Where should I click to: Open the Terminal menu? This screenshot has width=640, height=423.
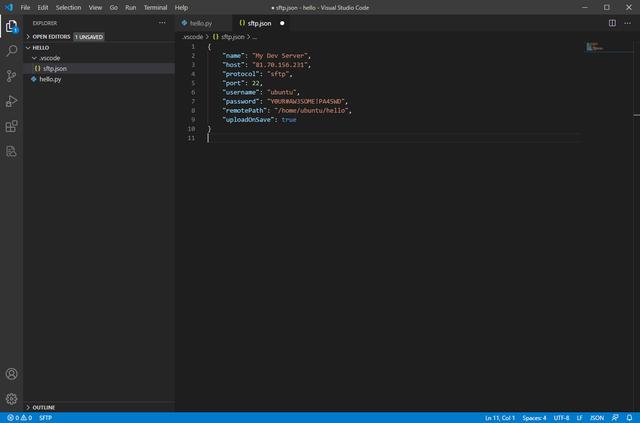click(156, 7)
